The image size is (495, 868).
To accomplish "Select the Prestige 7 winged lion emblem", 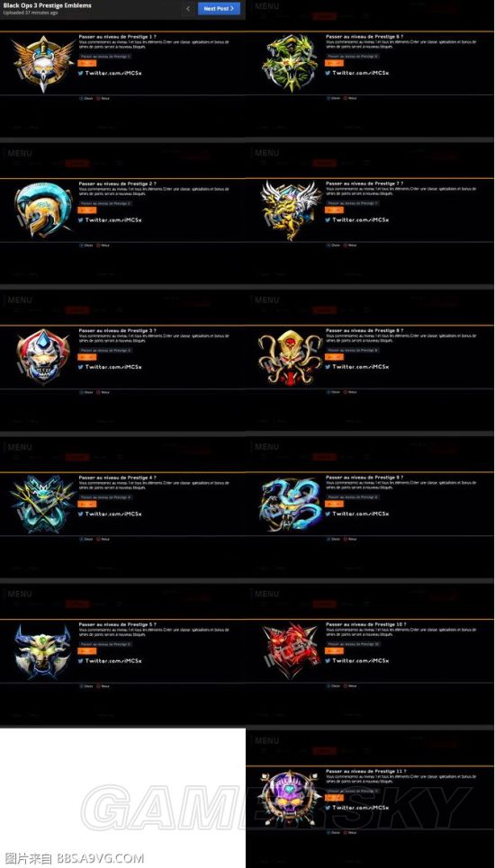I will [x=291, y=210].
